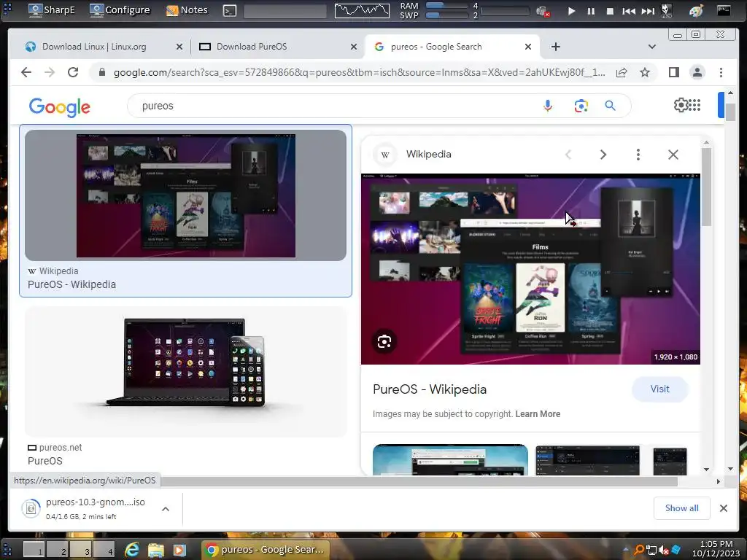The height and width of the screenshot is (560, 747).
Task: Click the address bar URL
Action: [x=359, y=72]
